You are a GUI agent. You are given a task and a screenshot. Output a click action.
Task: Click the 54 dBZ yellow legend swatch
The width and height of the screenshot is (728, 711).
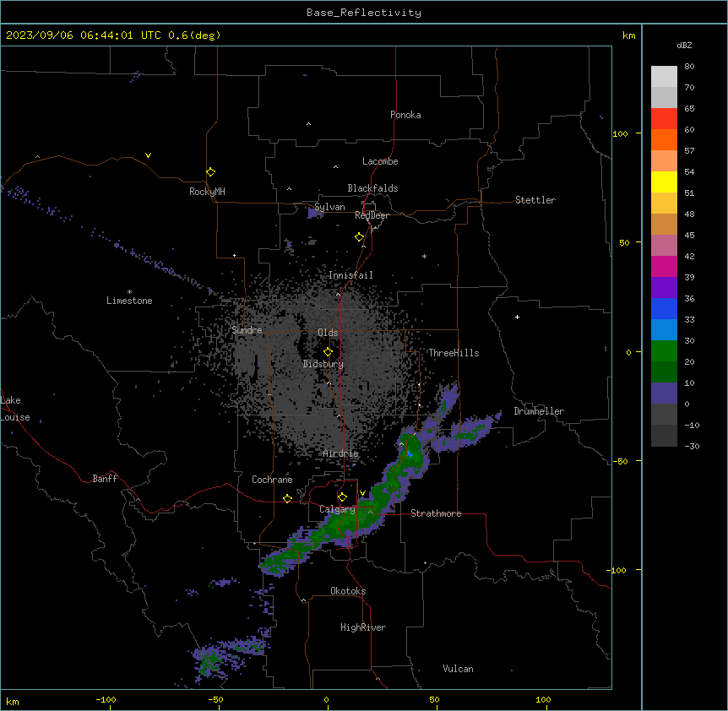[x=664, y=182]
